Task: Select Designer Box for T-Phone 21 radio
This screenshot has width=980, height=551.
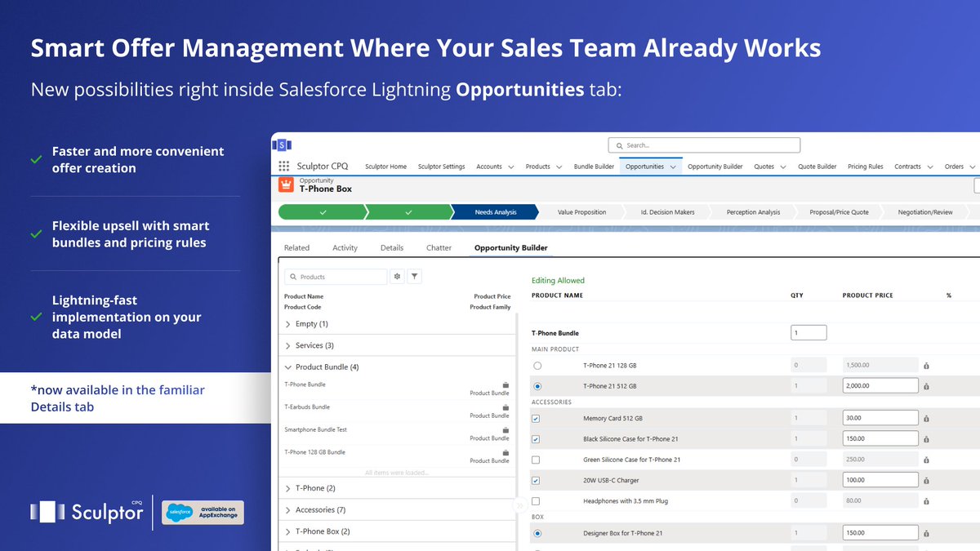Action: (537, 533)
